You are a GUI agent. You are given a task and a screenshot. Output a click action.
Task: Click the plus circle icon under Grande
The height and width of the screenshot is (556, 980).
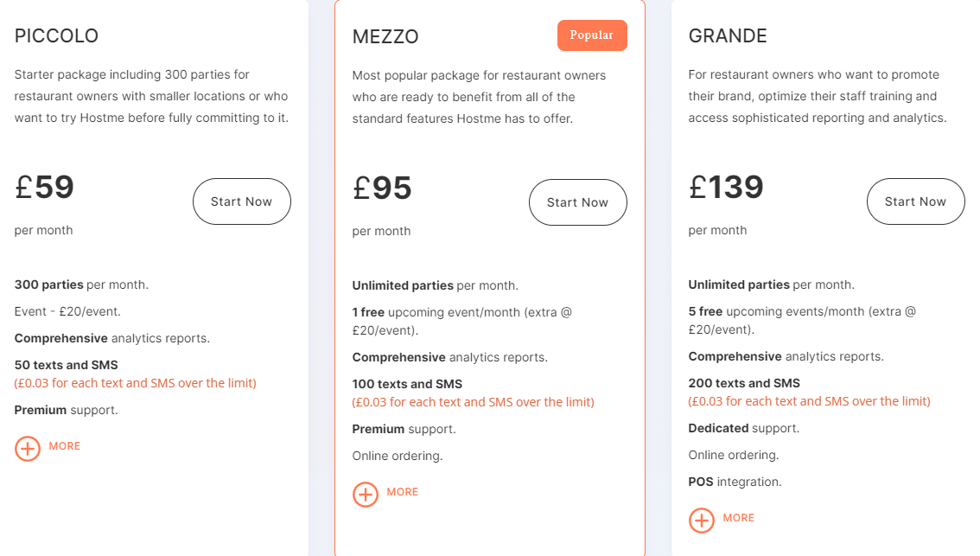(701, 520)
